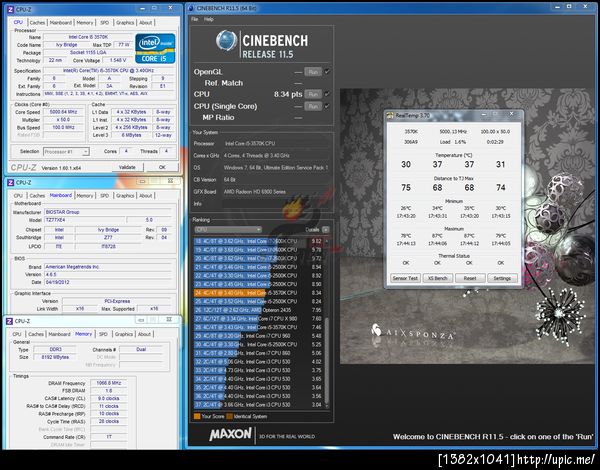Click the Cinebench sphere logo

(226, 41)
